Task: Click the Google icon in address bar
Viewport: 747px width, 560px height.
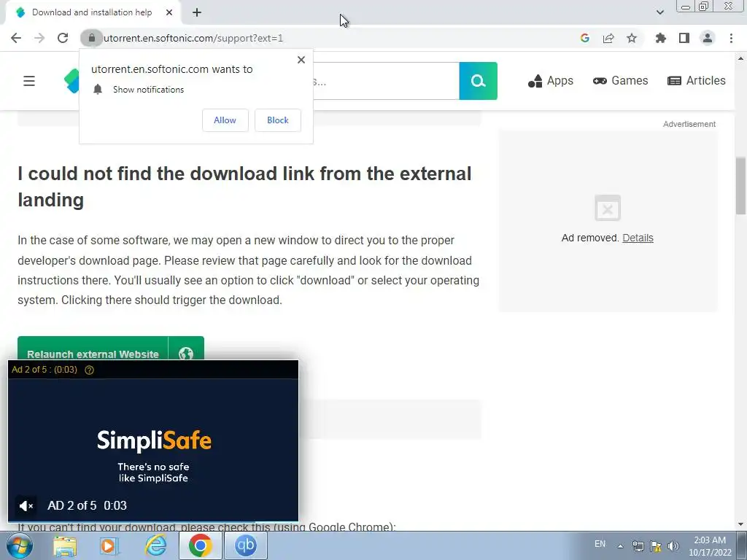Action: pyautogui.click(x=584, y=38)
